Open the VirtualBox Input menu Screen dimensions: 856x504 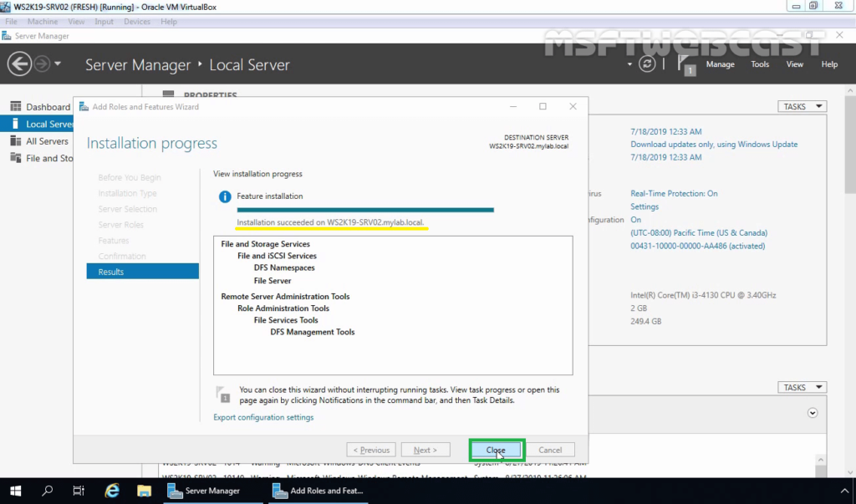tap(104, 21)
